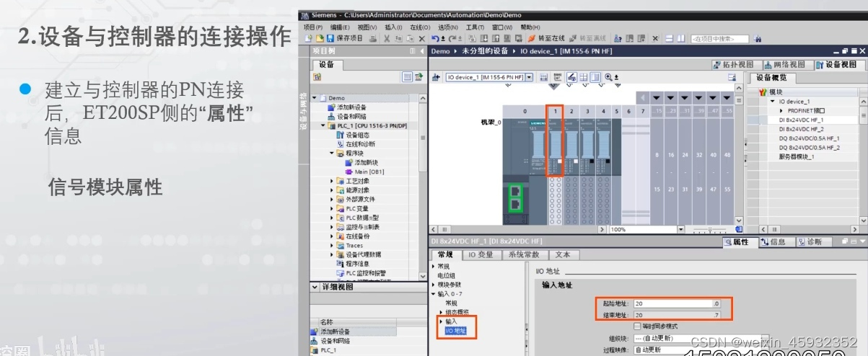
Task: Click the go-to-network-view icon left of device selector
Action: 436,77
